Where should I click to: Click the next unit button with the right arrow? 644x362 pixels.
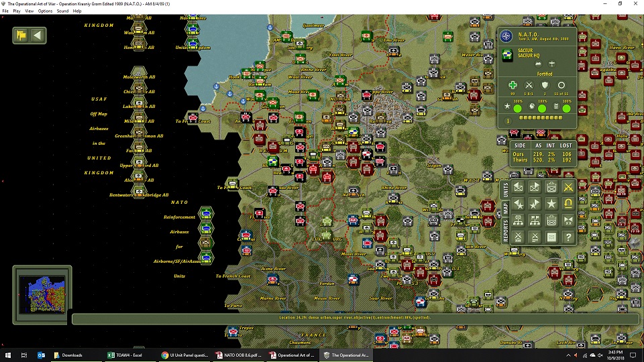point(535,187)
